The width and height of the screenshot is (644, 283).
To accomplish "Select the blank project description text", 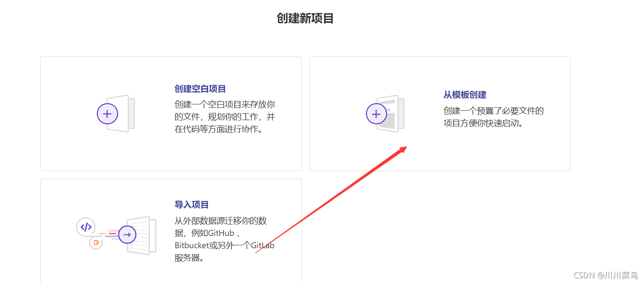I will point(225,117).
